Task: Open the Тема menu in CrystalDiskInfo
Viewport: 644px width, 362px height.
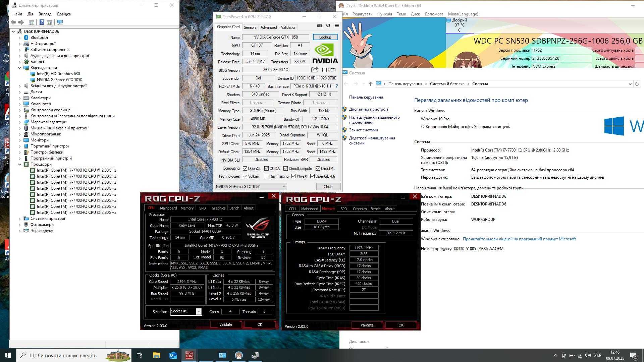Action: click(401, 14)
